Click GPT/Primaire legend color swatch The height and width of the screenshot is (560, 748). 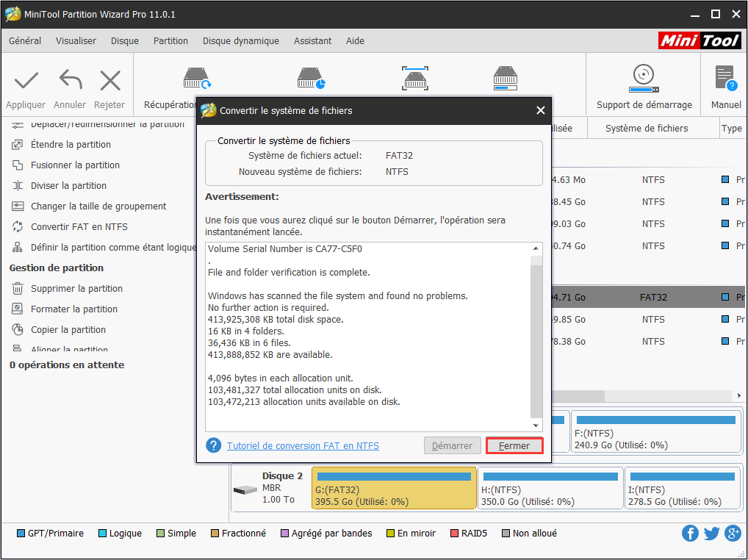(x=21, y=534)
